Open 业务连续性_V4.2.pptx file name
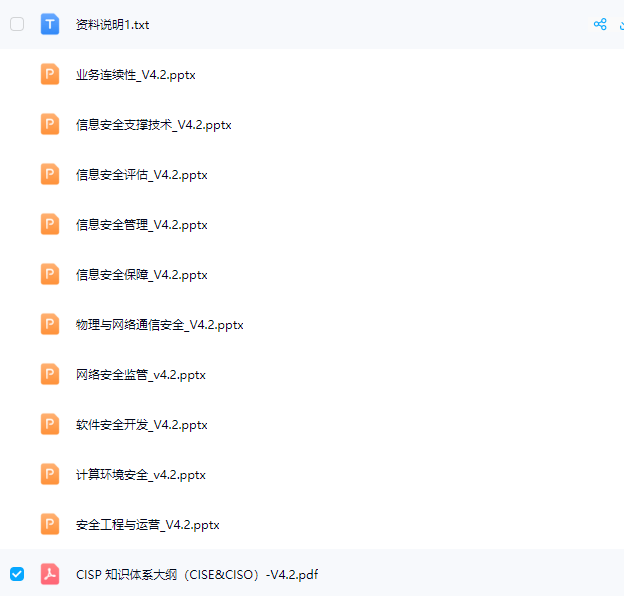 (x=136, y=75)
